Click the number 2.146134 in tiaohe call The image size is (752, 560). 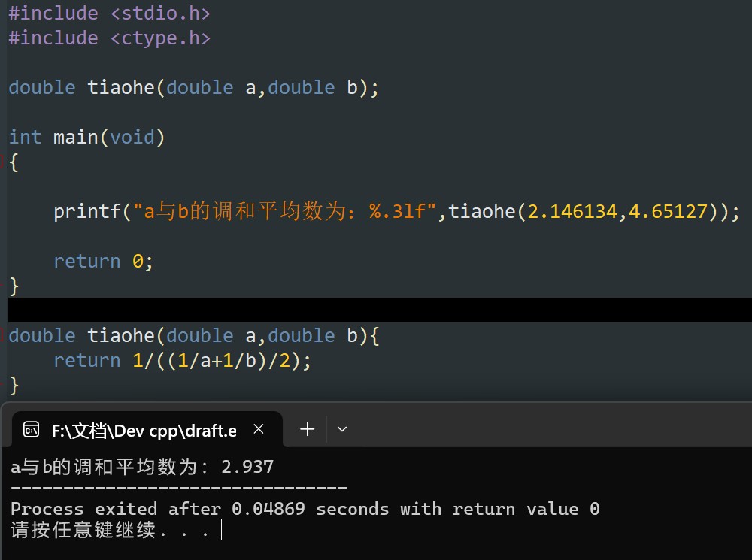(572, 211)
